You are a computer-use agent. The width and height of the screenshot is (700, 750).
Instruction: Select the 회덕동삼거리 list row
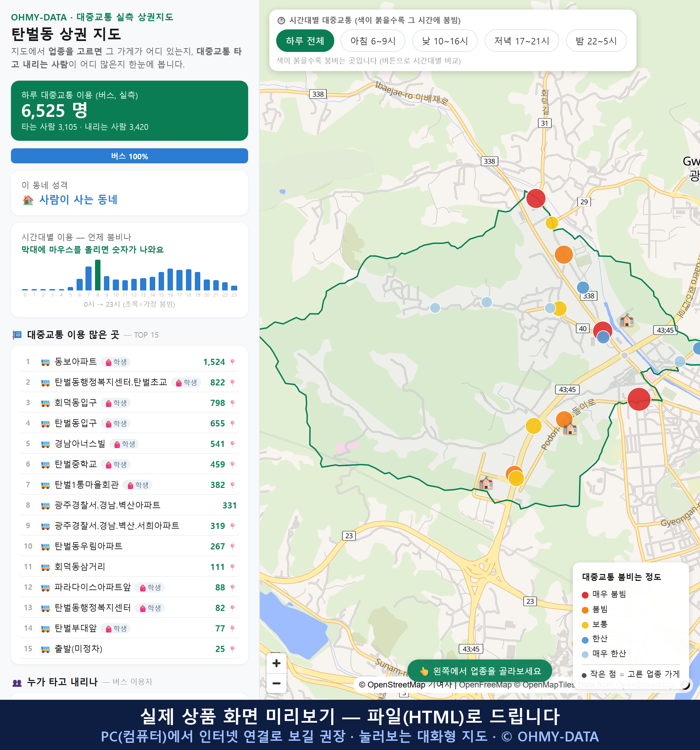point(130,567)
